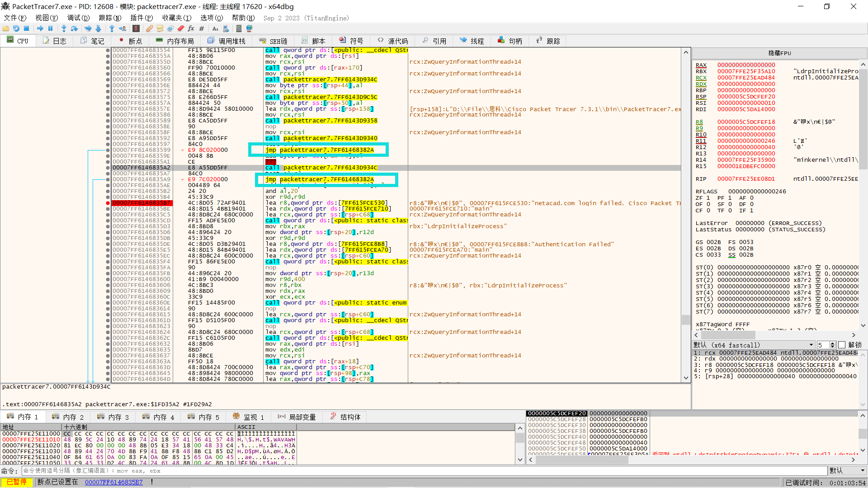
Task: Click the Pause execution icon
Action: [51, 28]
